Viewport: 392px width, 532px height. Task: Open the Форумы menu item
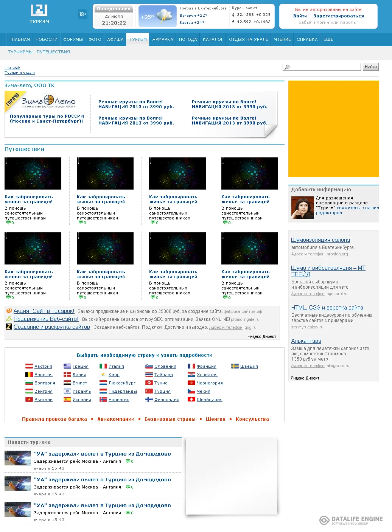coord(73,39)
